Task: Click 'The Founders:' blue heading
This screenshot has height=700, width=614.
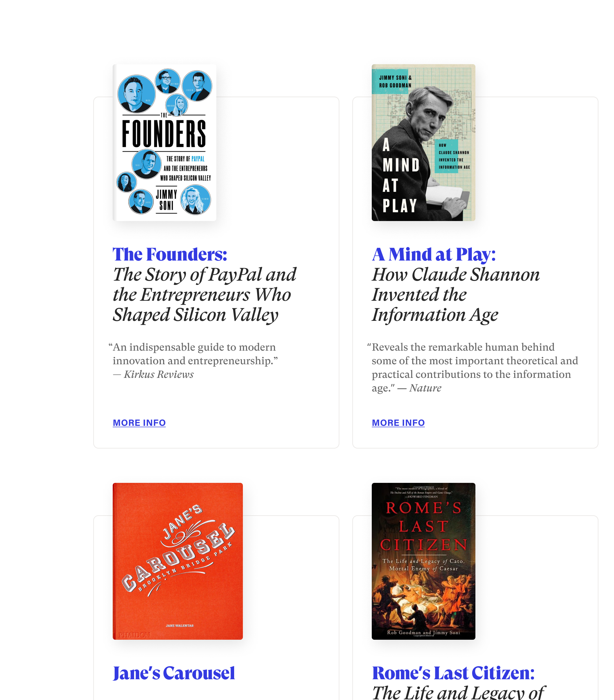Action: click(x=170, y=254)
